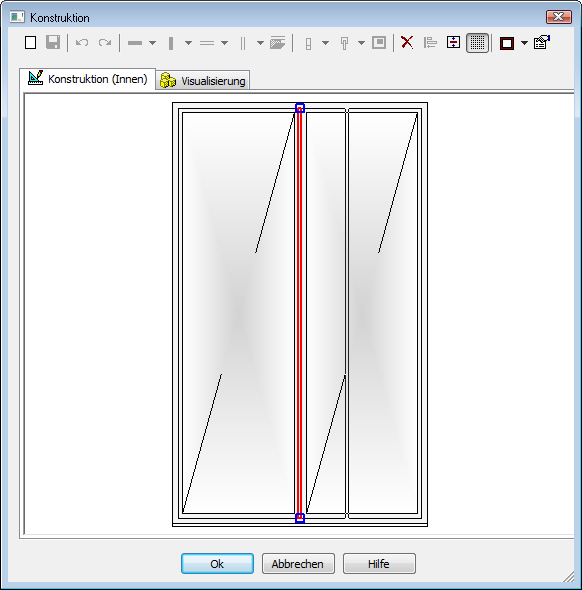Image resolution: width=582 pixels, height=590 pixels.
Task: Toggle the grid display button
Action: [x=477, y=43]
